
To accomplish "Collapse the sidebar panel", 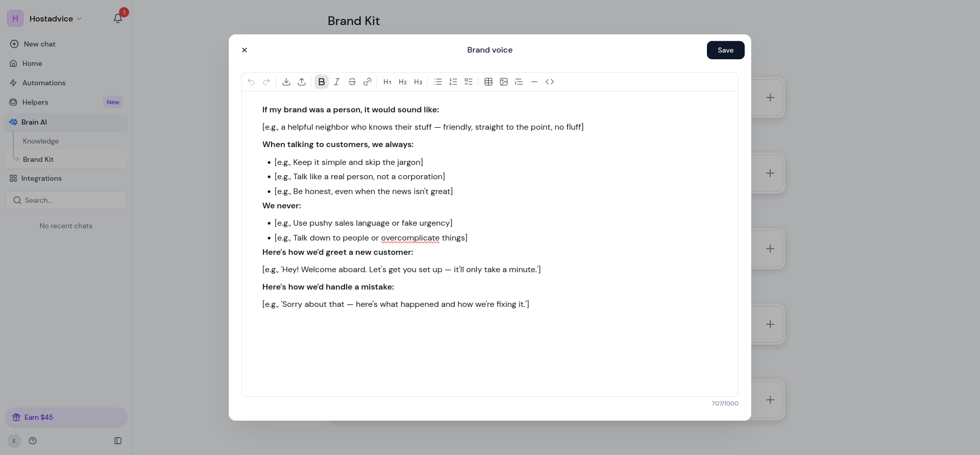I will tap(118, 441).
